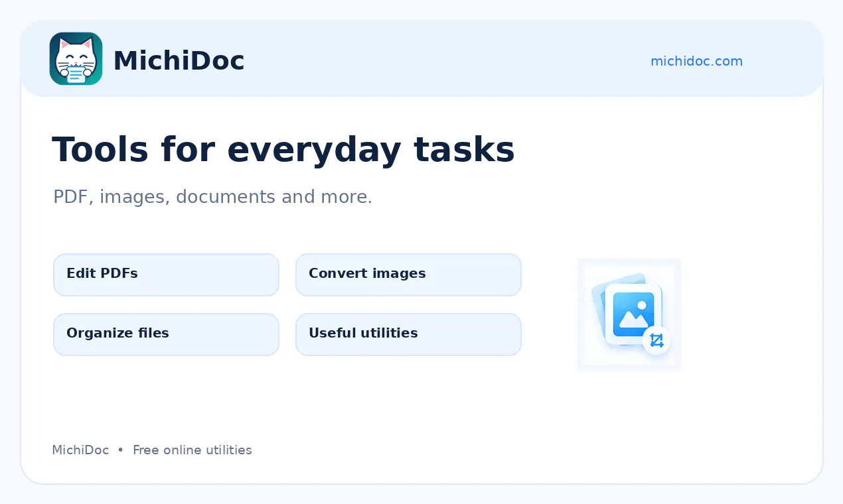Choose the Organize files button
843x504 pixels.
pos(166,334)
